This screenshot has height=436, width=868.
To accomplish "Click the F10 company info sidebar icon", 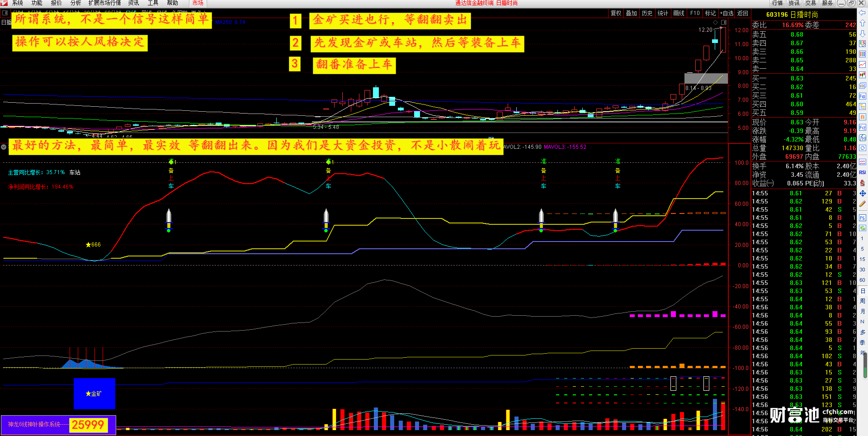I will [863, 96].
